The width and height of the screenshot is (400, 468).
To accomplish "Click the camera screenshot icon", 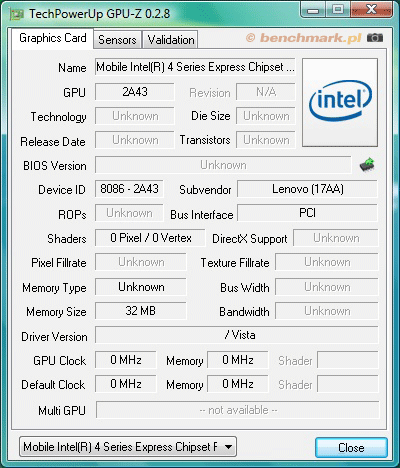I will click(375, 38).
